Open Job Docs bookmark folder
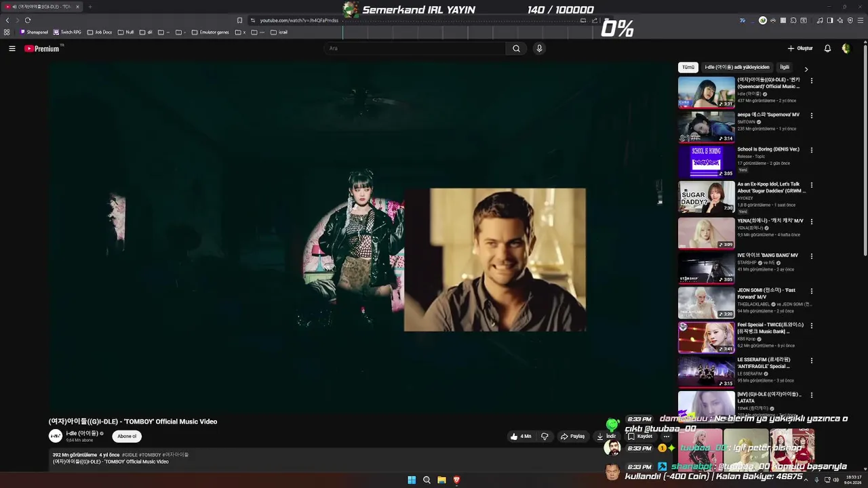This screenshot has width=868, height=488. [100, 32]
